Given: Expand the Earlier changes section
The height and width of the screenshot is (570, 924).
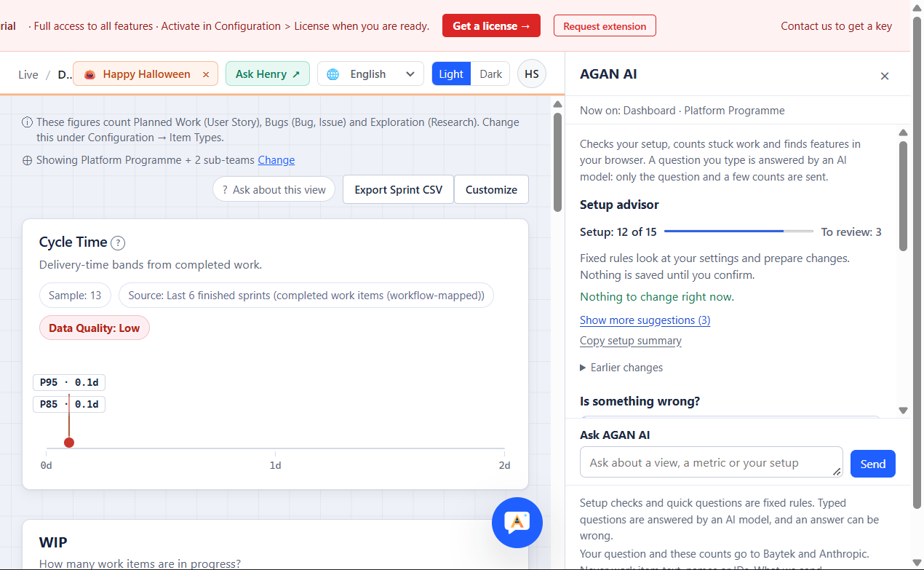Looking at the screenshot, I should [x=621, y=368].
